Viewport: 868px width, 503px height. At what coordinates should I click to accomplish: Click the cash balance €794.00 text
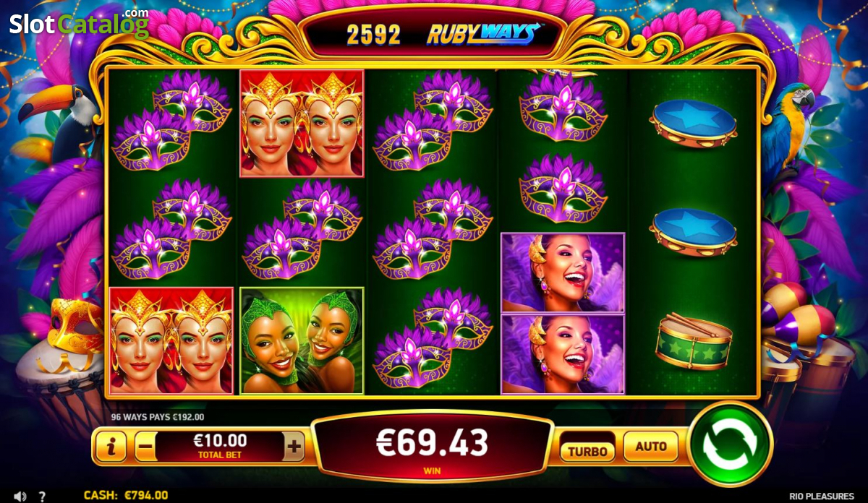[x=126, y=496]
